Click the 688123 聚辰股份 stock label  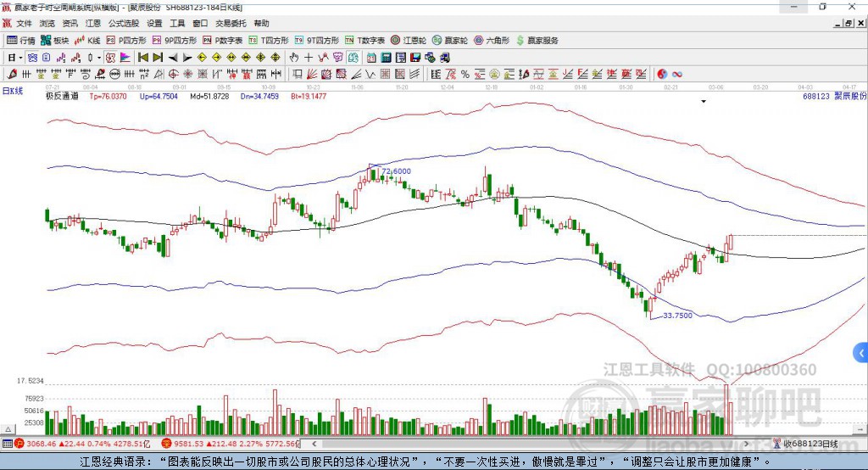click(x=834, y=96)
